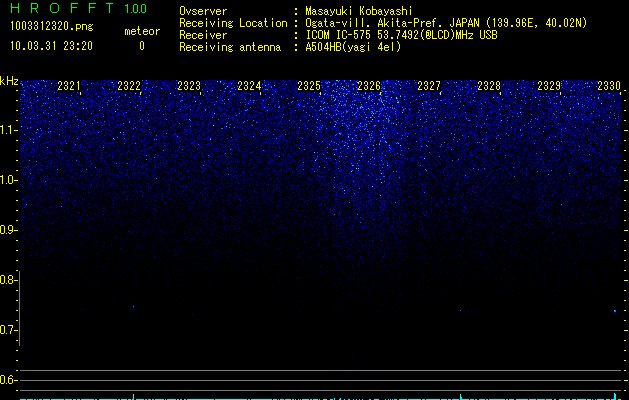Click the 2330 time marker
The width and height of the screenshot is (629, 400).
point(609,85)
